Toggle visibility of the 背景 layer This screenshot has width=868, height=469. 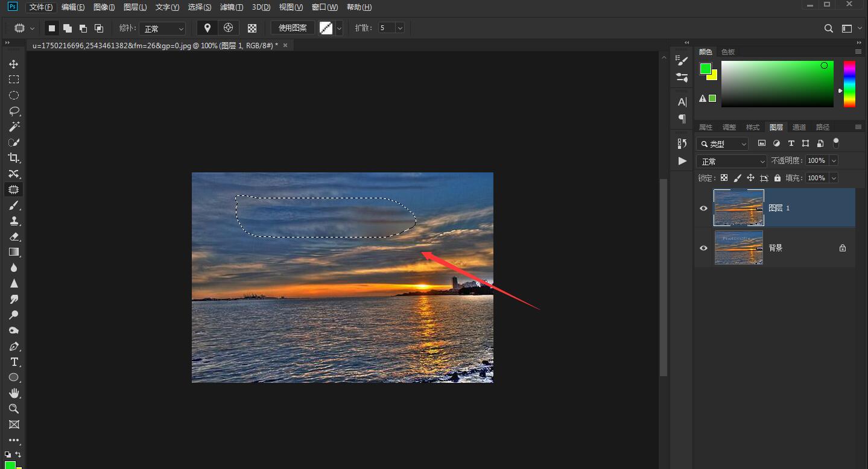[x=703, y=248]
